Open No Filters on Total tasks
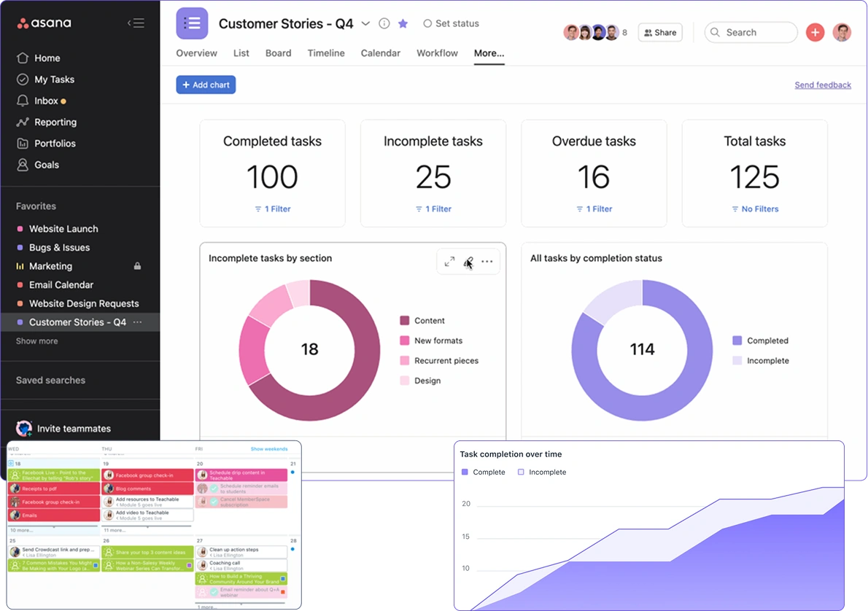The image size is (868, 611). (x=755, y=209)
